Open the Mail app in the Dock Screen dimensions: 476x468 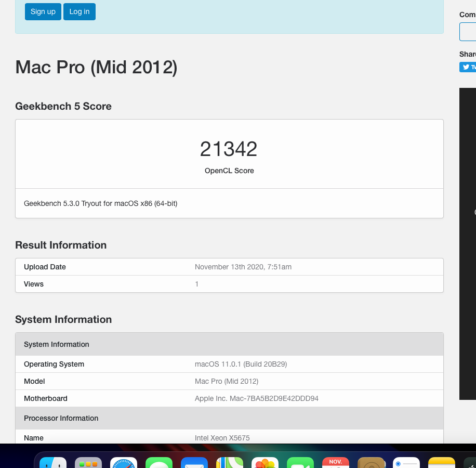pyautogui.click(x=194, y=462)
